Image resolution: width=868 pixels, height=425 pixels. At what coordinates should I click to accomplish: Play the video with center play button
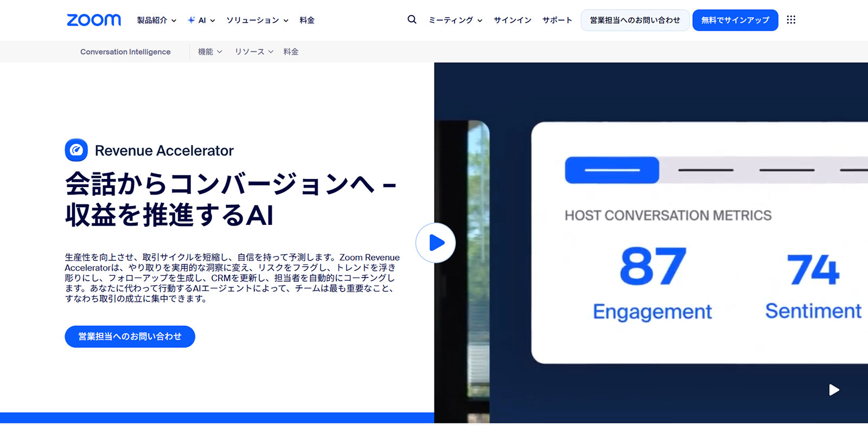pyautogui.click(x=436, y=243)
